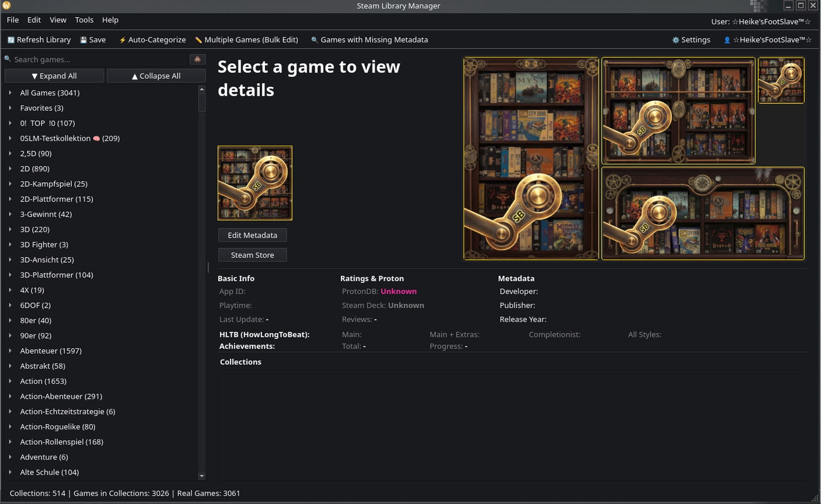Click the user profile icon in toolbar
Screen dimensions: 821x504
pyautogui.click(x=727, y=40)
